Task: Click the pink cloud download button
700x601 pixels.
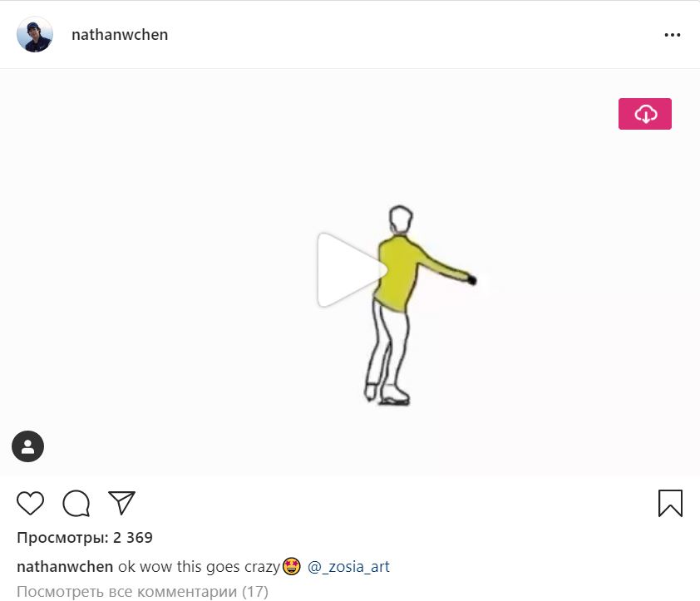Action: click(x=645, y=114)
